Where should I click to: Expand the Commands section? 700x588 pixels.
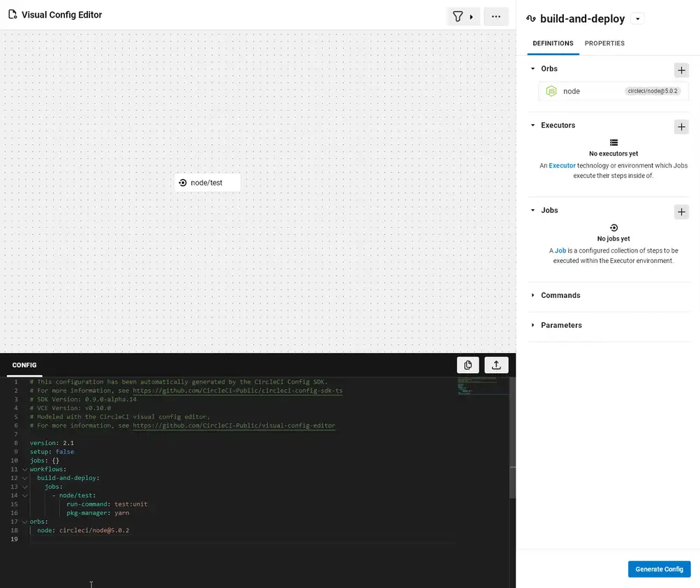533,295
